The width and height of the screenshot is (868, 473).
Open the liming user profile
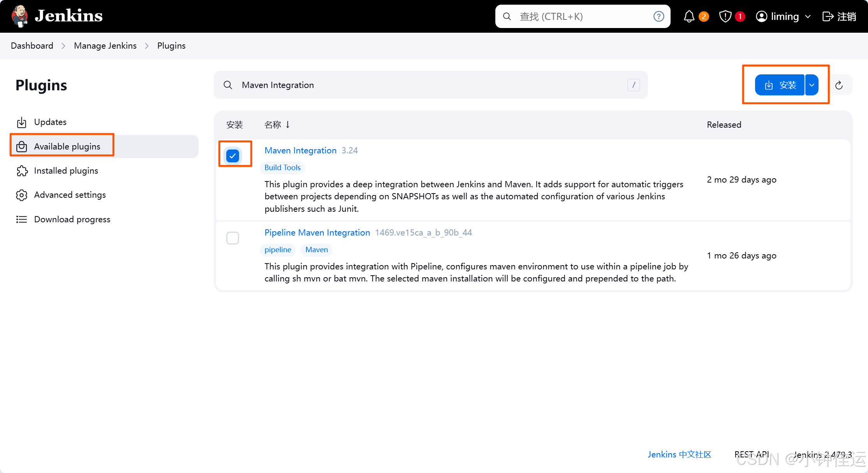(777, 16)
